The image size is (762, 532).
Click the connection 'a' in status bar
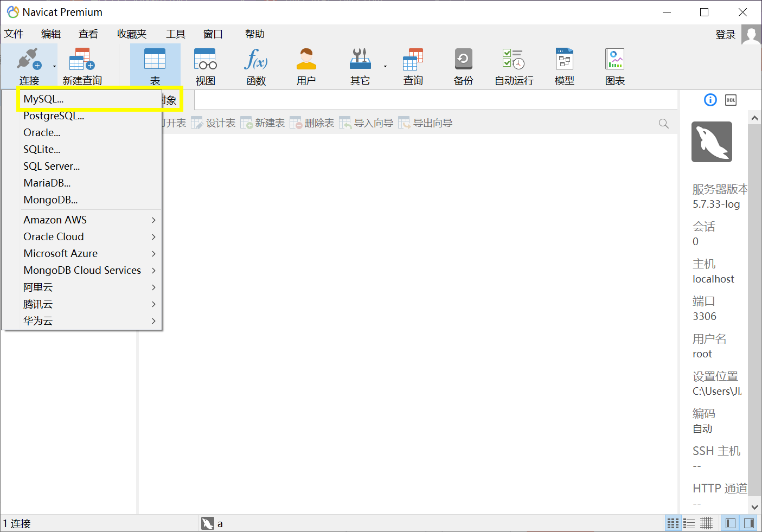click(x=212, y=523)
